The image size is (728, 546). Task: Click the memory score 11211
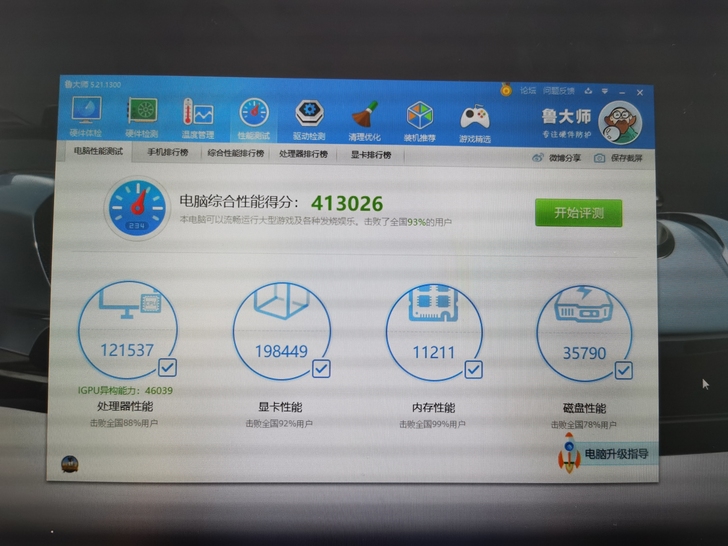coord(434,352)
